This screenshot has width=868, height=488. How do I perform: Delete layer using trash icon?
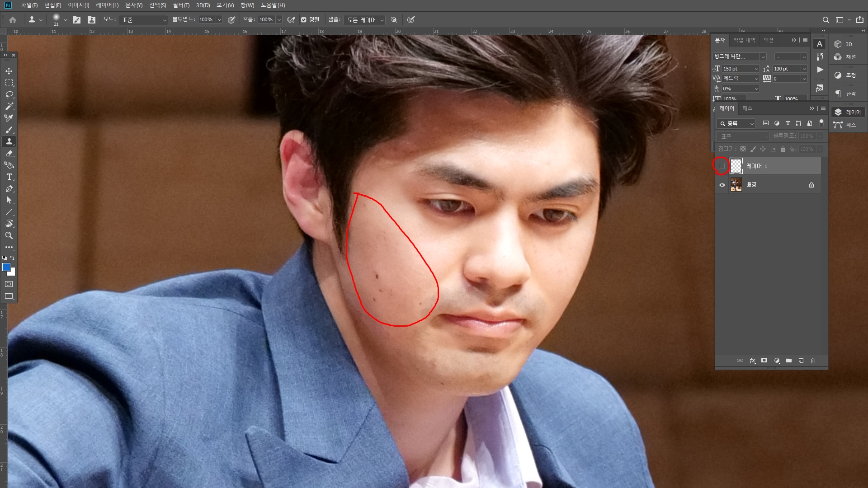813,361
